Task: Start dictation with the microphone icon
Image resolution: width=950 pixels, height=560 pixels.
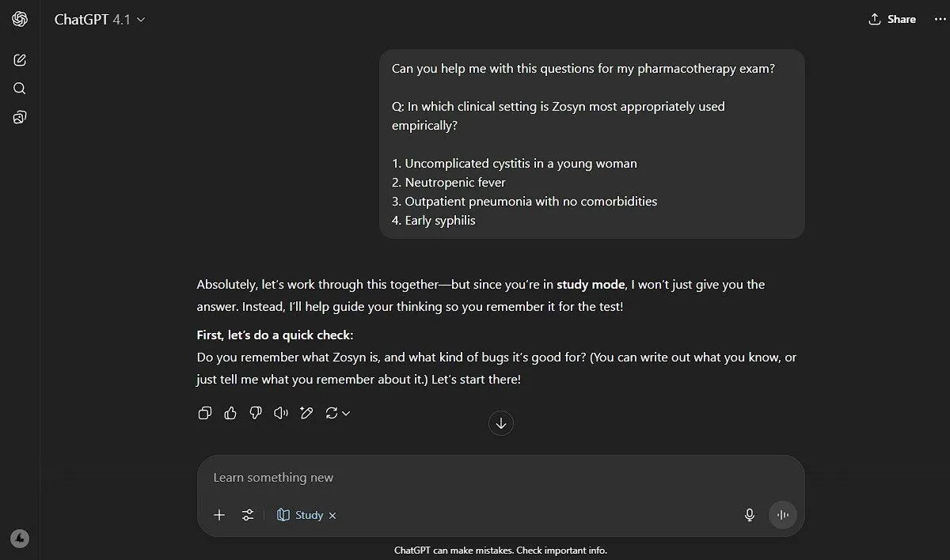Action: point(750,515)
